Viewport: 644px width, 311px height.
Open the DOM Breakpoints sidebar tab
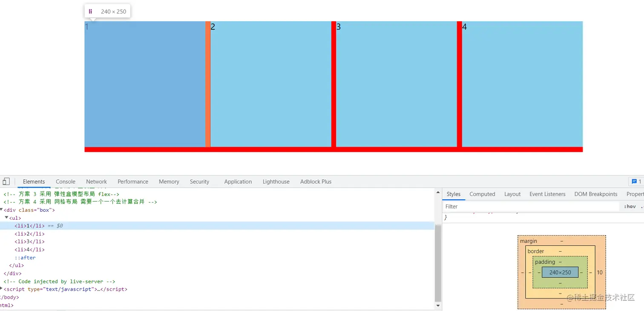pos(595,194)
